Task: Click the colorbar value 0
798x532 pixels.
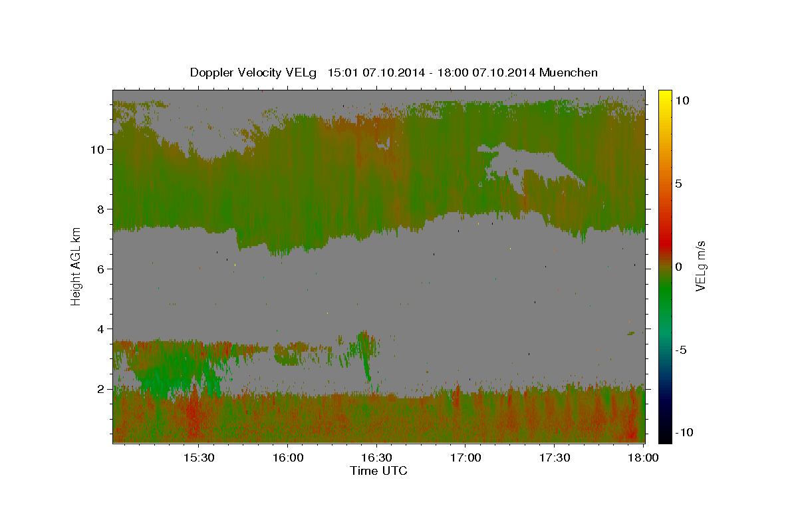Action: (679, 267)
